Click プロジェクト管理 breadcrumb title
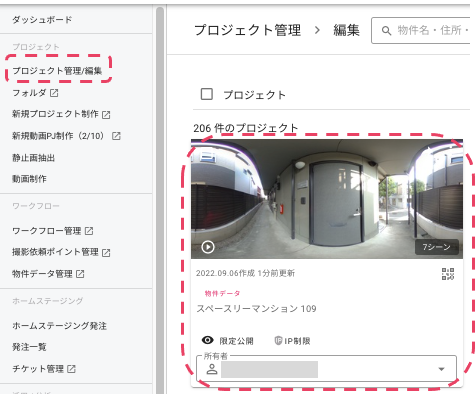 point(248,30)
